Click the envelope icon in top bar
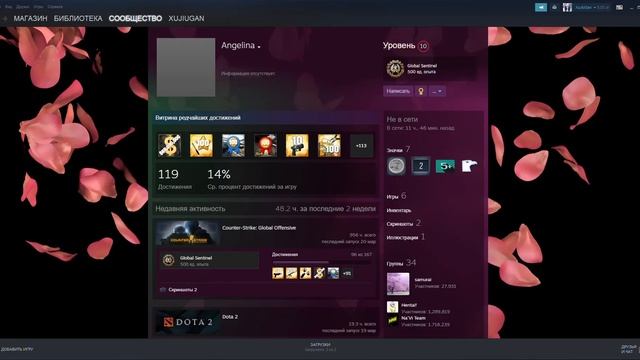The width and height of the screenshot is (640, 360). [620, 7]
